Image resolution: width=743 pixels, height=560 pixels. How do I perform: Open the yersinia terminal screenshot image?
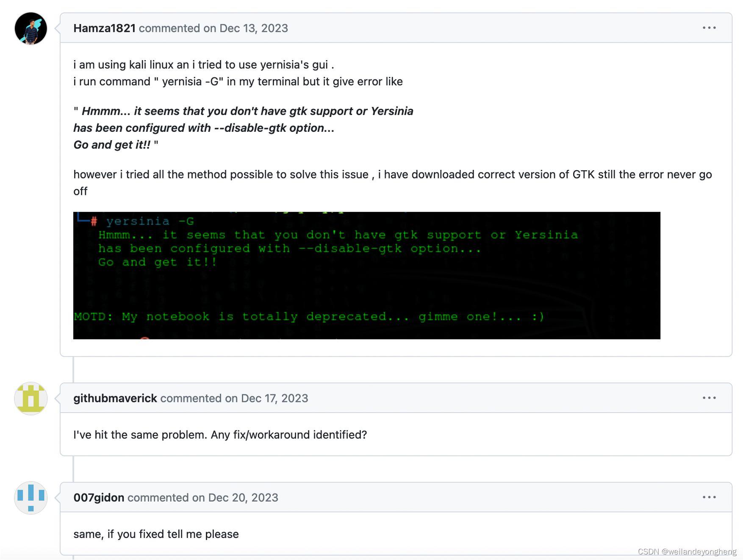(367, 275)
